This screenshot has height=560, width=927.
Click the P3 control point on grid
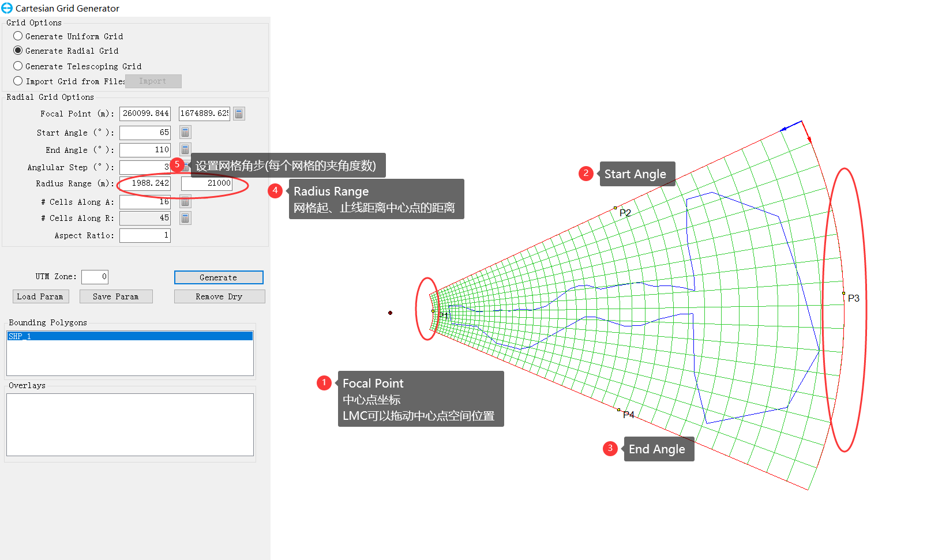pos(843,294)
